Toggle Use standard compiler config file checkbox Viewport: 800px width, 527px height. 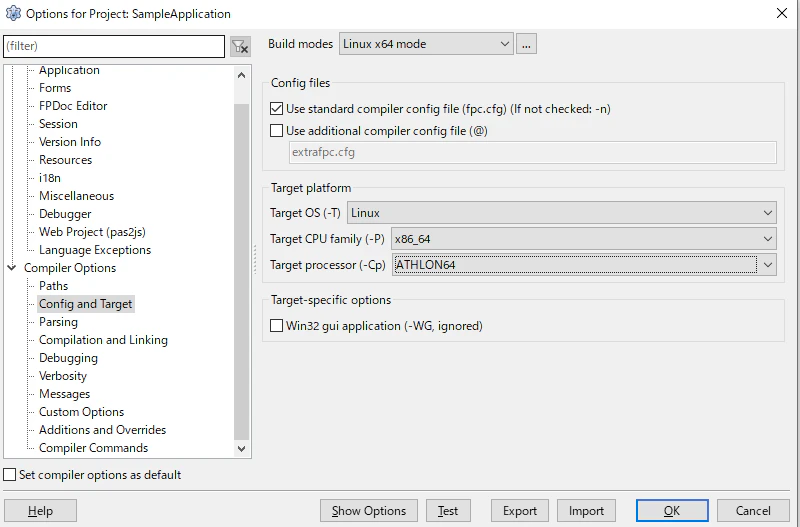[x=276, y=109]
